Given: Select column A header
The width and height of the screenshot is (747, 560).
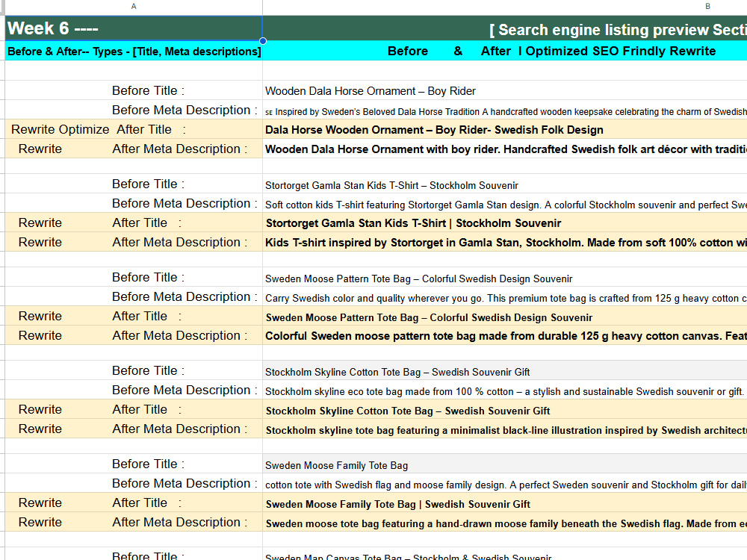Looking at the screenshot, I should coord(134,7).
